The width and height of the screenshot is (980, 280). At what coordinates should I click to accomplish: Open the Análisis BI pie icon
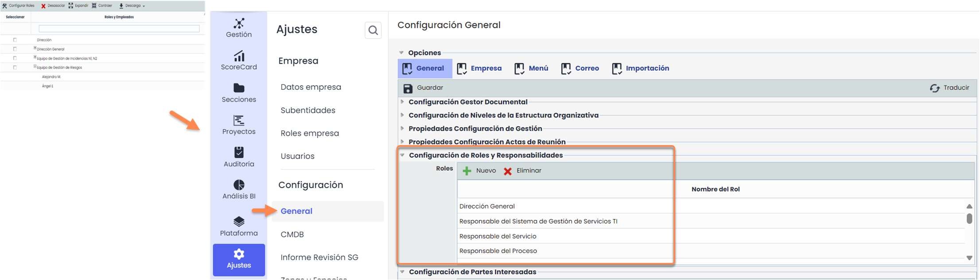pyautogui.click(x=239, y=184)
